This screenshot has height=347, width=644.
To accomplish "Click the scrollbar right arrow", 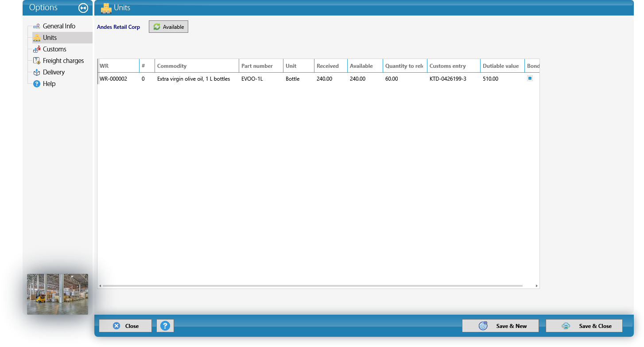I will tap(537, 286).
